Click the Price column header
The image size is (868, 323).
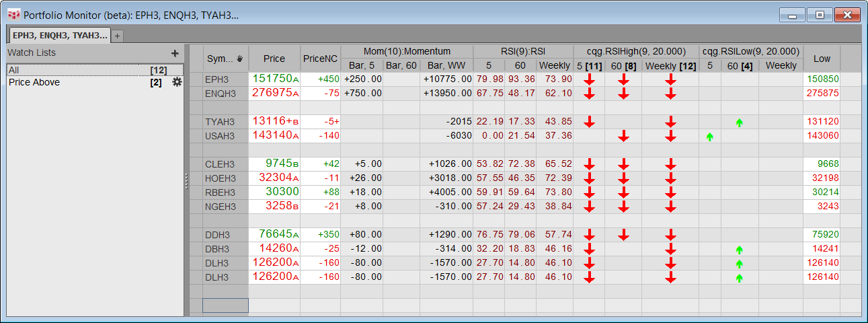pyautogui.click(x=274, y=59)
